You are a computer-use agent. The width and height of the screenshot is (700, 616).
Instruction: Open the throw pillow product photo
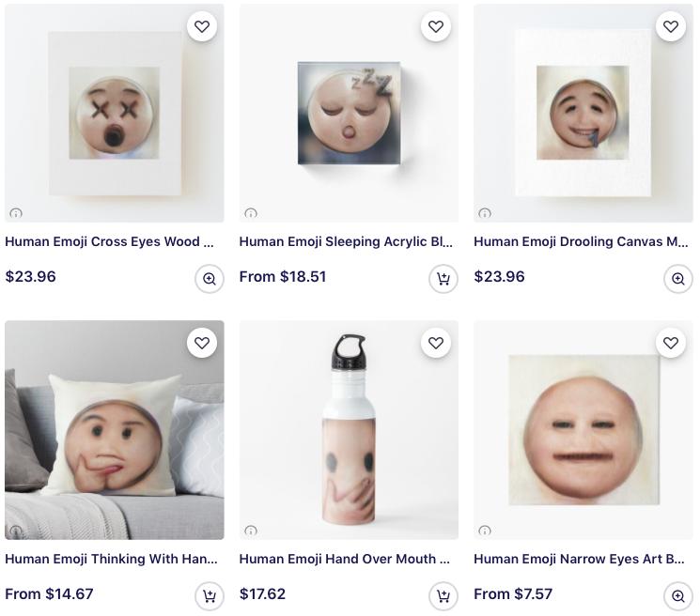click(114, 432)
